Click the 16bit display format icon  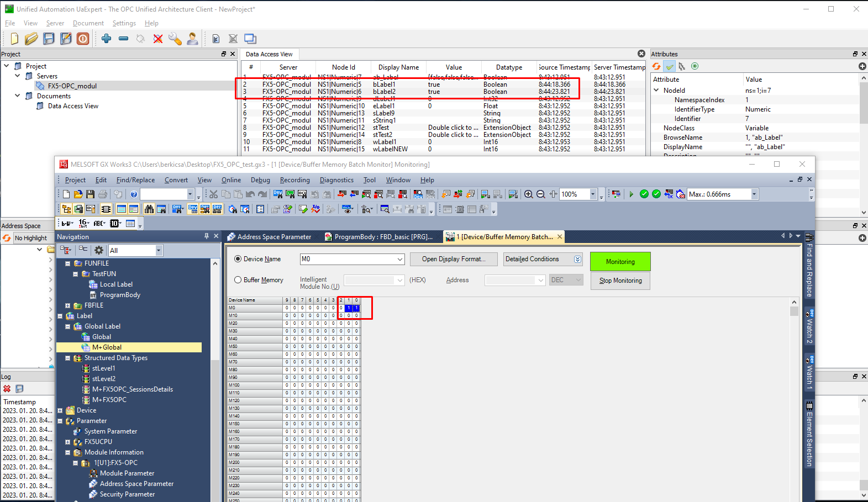click(x=83, y=224)
